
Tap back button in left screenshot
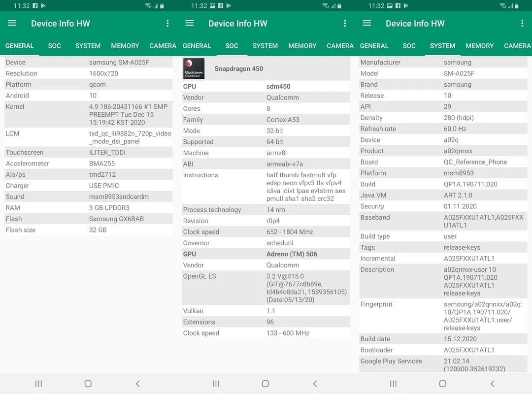(137, 384)
